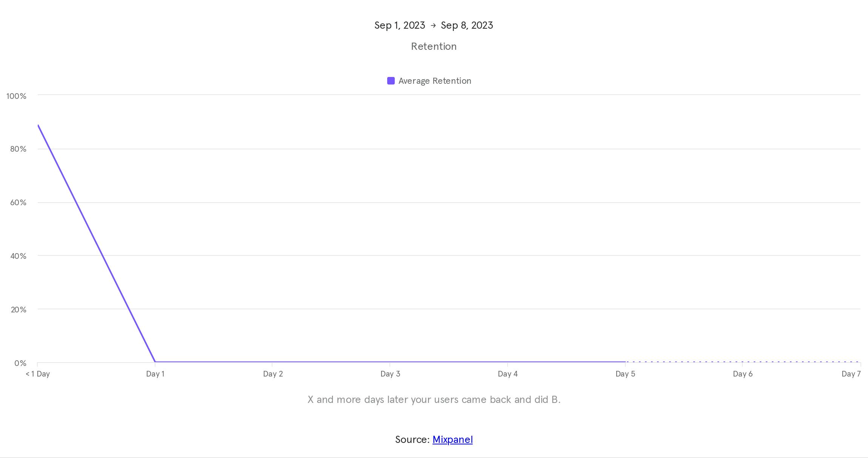Click the dotted projected line at Day 6
868x458 pixels.
click(x=743, y=362)
